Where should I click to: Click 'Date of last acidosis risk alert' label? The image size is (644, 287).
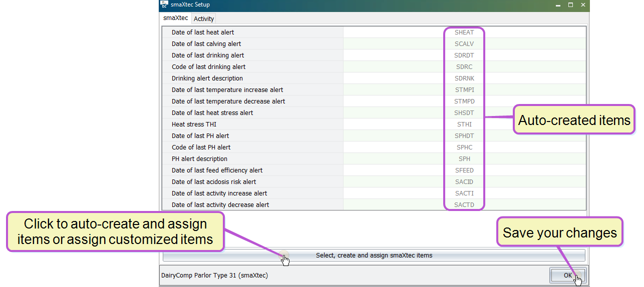click(x=214, y=181)
